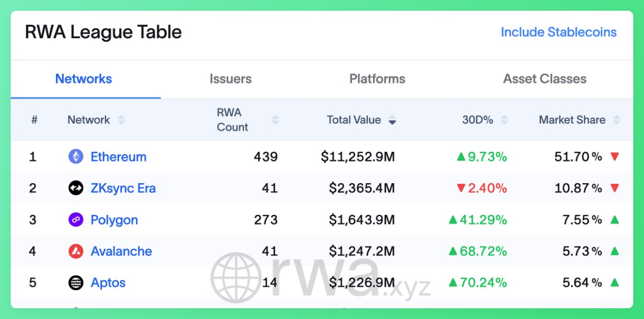
Task: Click the RWA Count column header label
Action: [x=232, y=120]
